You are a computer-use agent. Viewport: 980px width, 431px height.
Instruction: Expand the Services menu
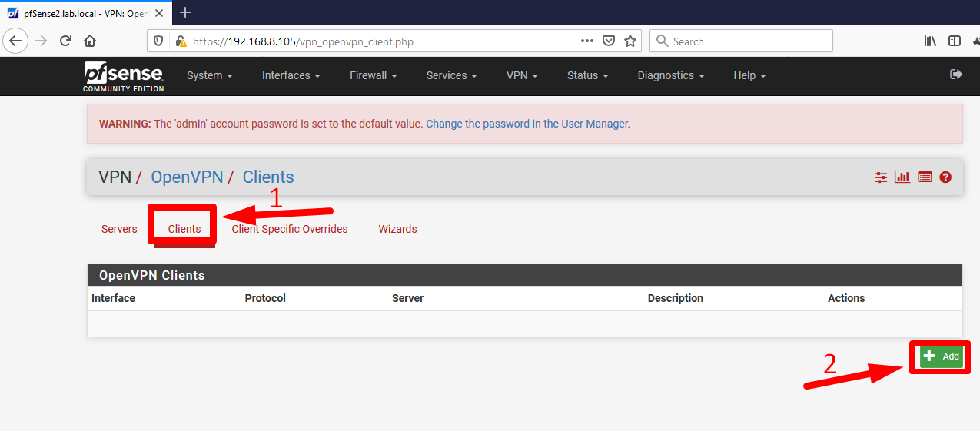click(452, 75)
